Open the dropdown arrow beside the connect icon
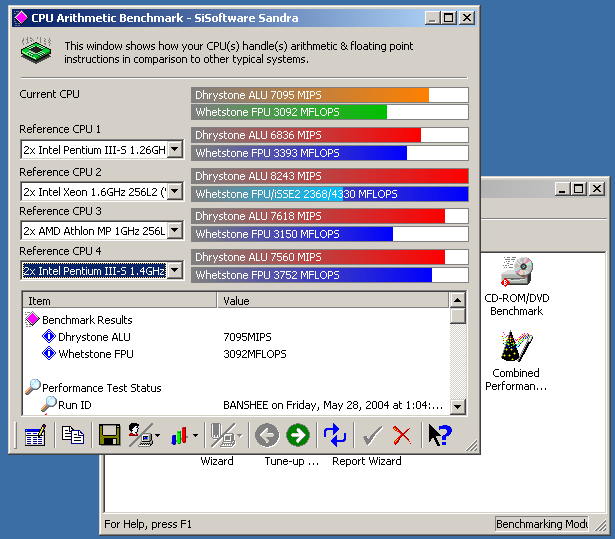The image size is (615, 539). pos(157,435)
